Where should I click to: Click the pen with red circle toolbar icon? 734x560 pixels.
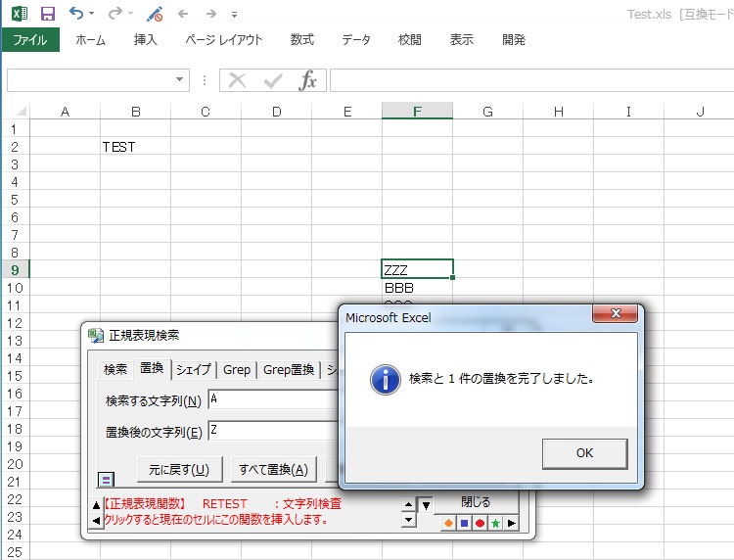tap(155, 14)
